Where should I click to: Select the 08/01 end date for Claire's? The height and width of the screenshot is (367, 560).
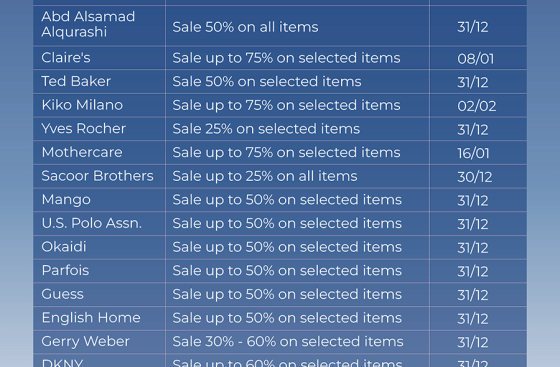point(476,59)
